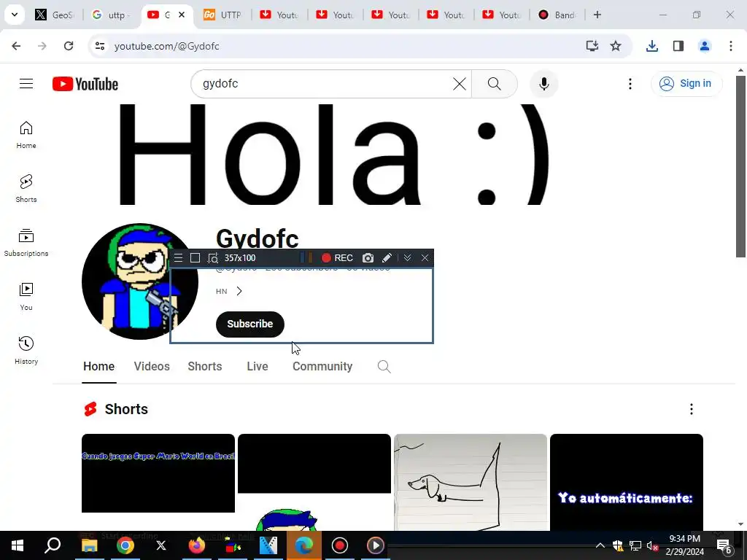Switch to the Community tab

[x=322, y=366]
